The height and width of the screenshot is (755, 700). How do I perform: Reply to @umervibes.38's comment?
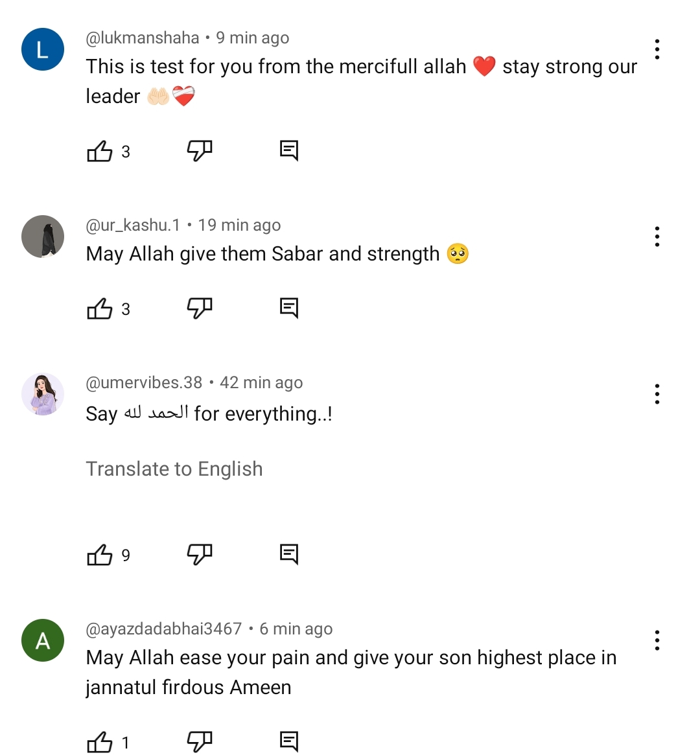[289, 554]
